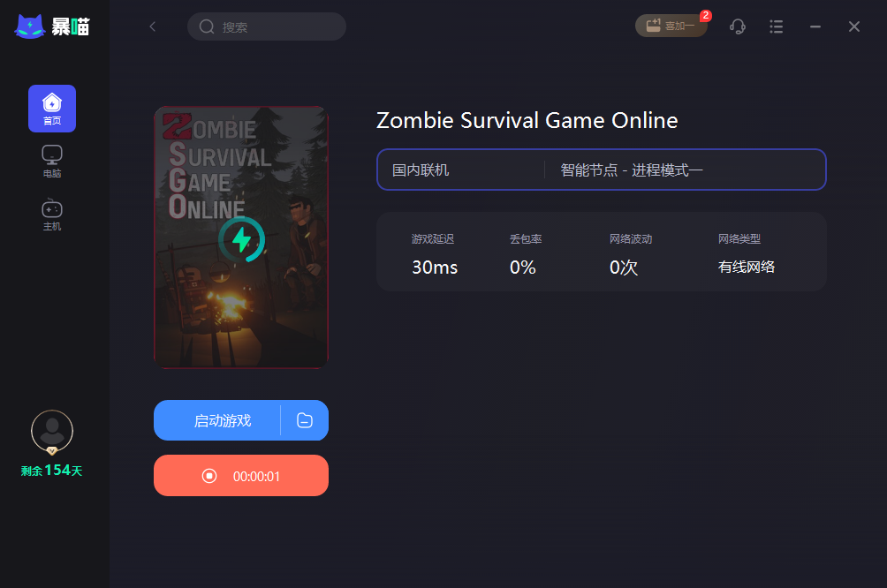Image resolution: width=887 pixels, height=588 pixels.
Task: Go back with the left chevron
Action: 152,26
